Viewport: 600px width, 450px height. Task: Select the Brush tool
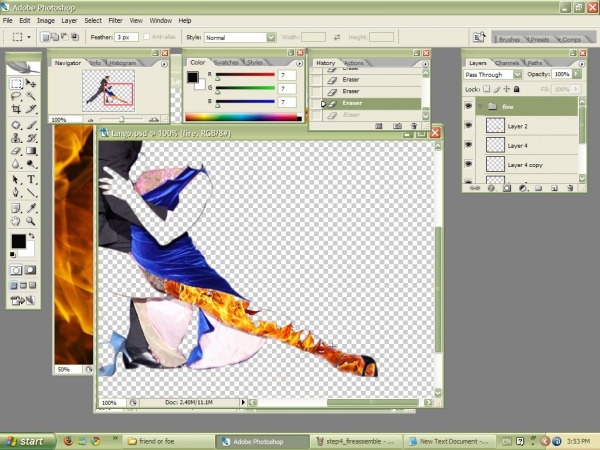tap(31, 125)
